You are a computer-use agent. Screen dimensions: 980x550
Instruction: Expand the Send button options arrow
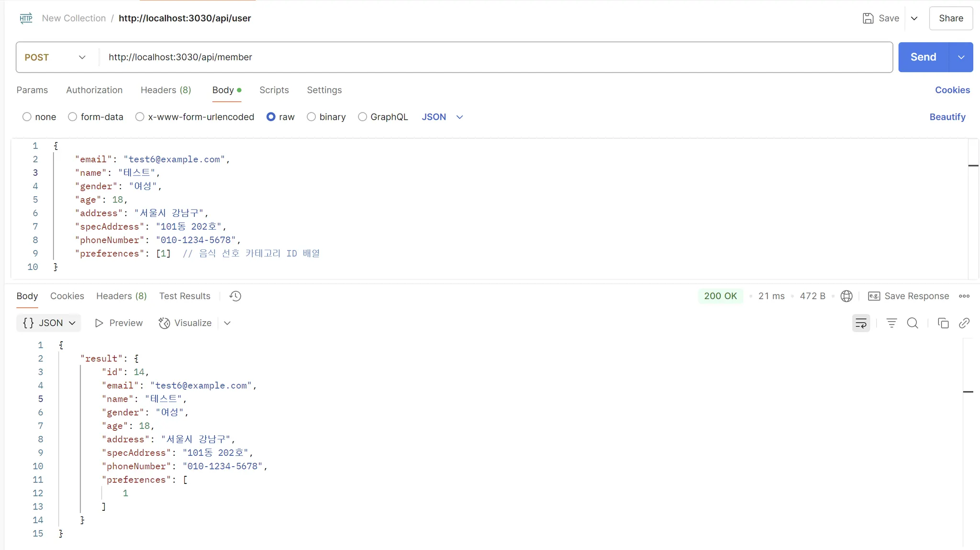click(x=961, y=57)
